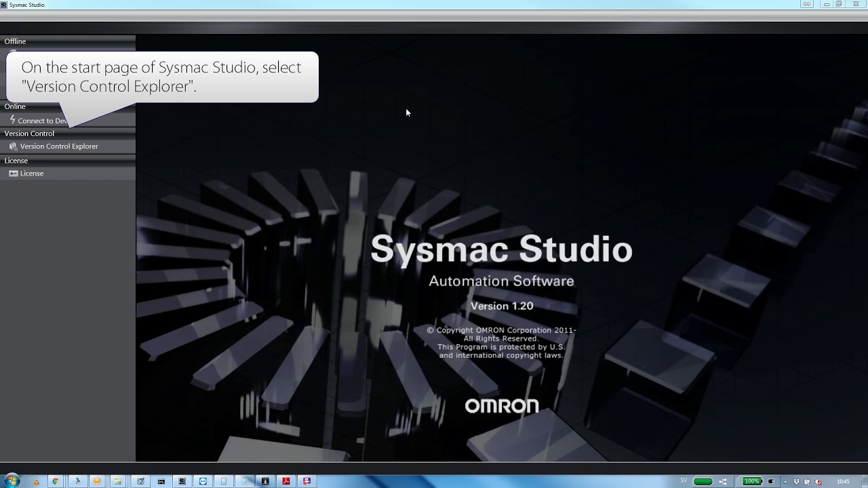
Task: Switch to Sysmac Studio via its taskbar icon
Action: pyautogui.click(x=182, y=481)
